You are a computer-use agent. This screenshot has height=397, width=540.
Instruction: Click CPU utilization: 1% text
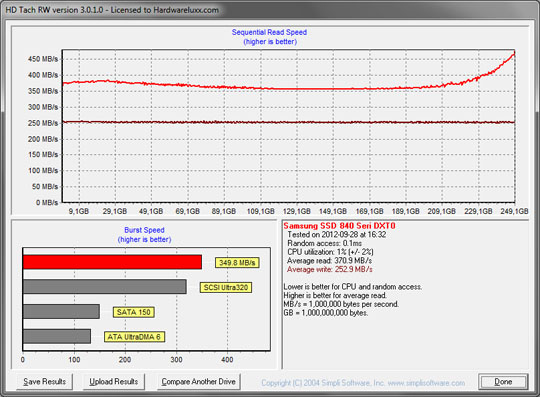coord(330,252)
